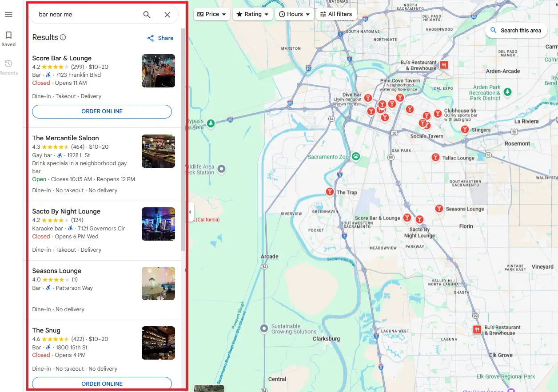Click the Socal's Tavern map label

pyautogui.click(x=427, y=136)
